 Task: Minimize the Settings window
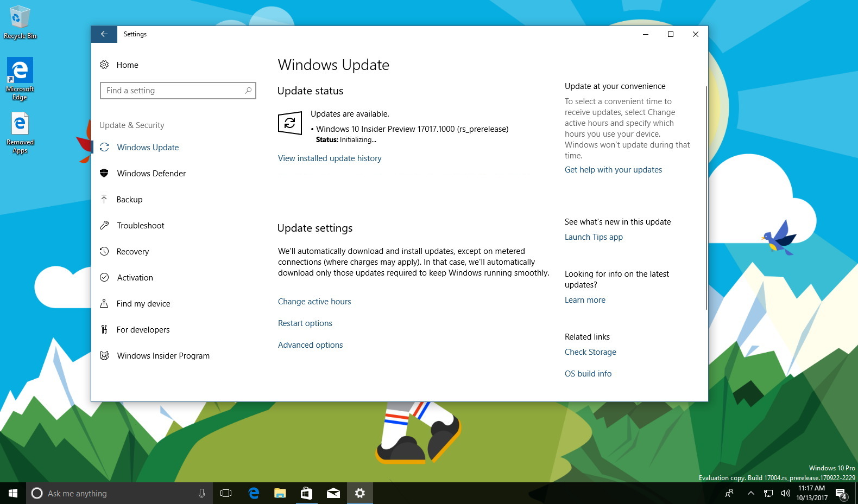[646, 34]
